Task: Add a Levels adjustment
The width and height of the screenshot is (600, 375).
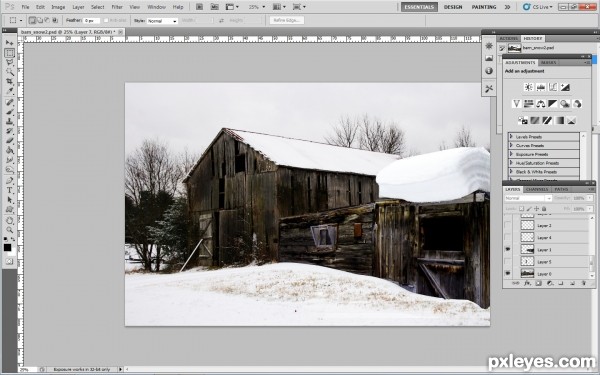Action: tap(541, 87)
